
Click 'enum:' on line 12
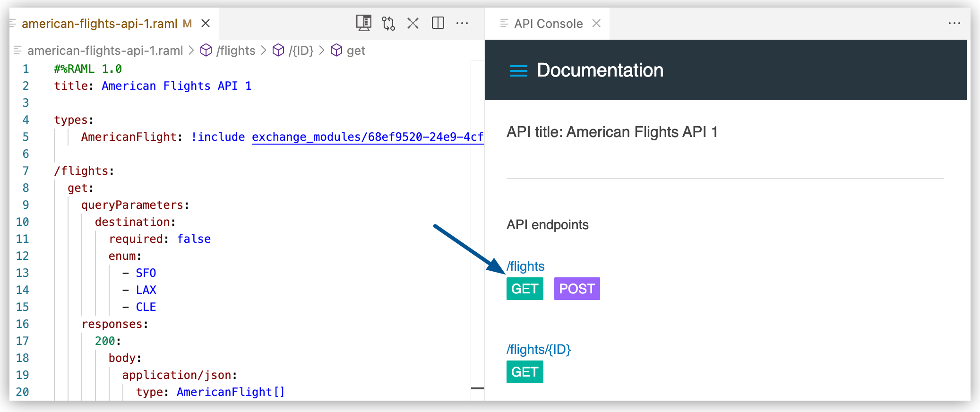tap(125, 256)
